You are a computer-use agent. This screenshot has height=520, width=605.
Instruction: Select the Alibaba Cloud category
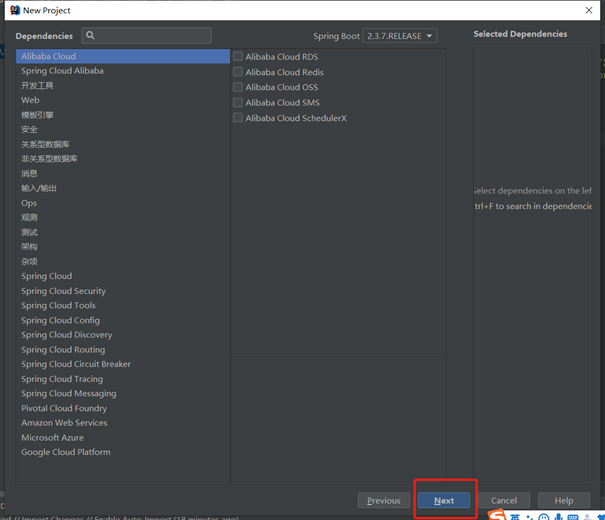(x=123, y=56)
